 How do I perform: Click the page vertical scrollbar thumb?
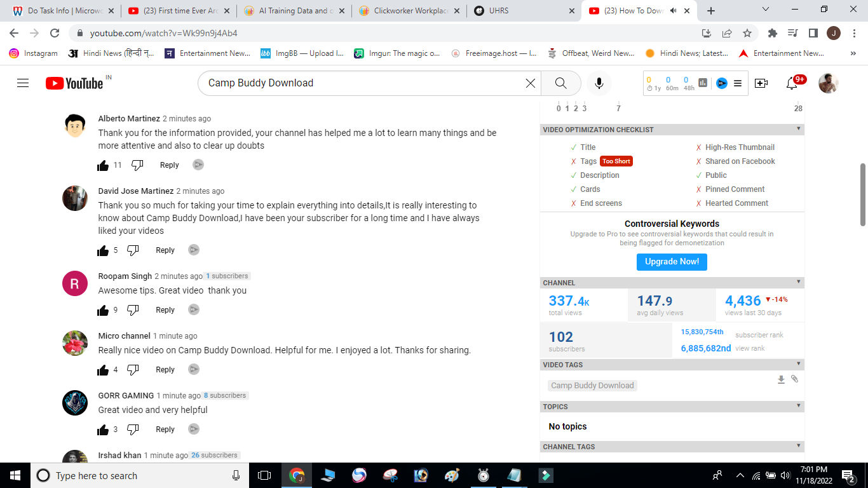pos(863,194)
